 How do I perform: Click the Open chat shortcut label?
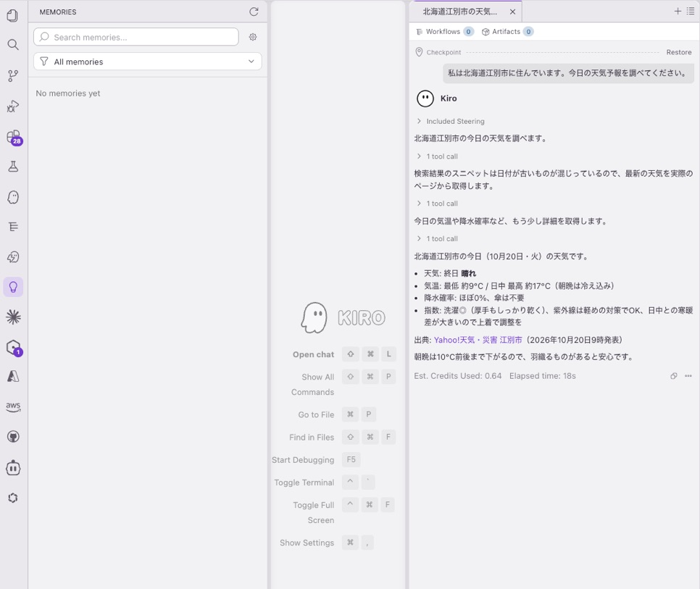click(x=313, y=354)
